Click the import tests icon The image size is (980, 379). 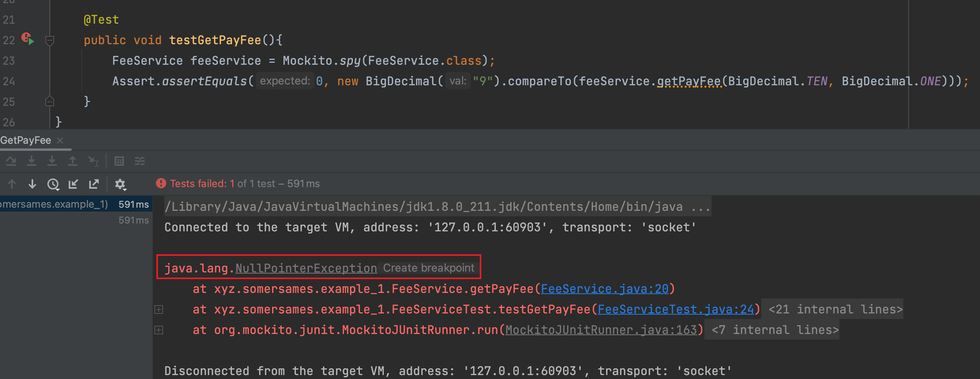[73, 184]
